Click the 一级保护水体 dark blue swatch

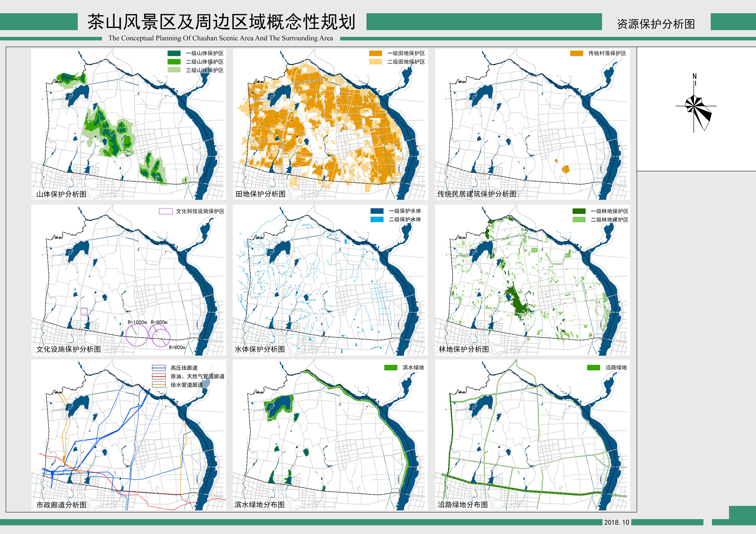click(377, 211)
